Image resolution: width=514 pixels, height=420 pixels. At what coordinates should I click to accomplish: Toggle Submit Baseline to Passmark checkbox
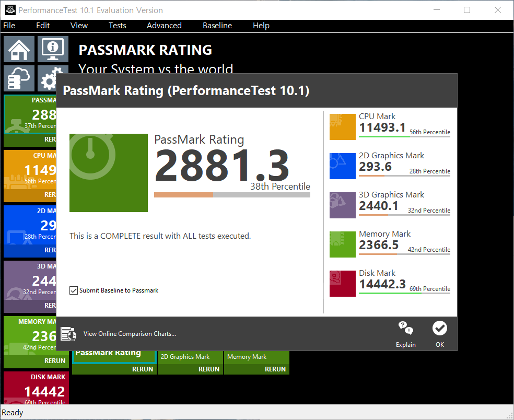74,290
